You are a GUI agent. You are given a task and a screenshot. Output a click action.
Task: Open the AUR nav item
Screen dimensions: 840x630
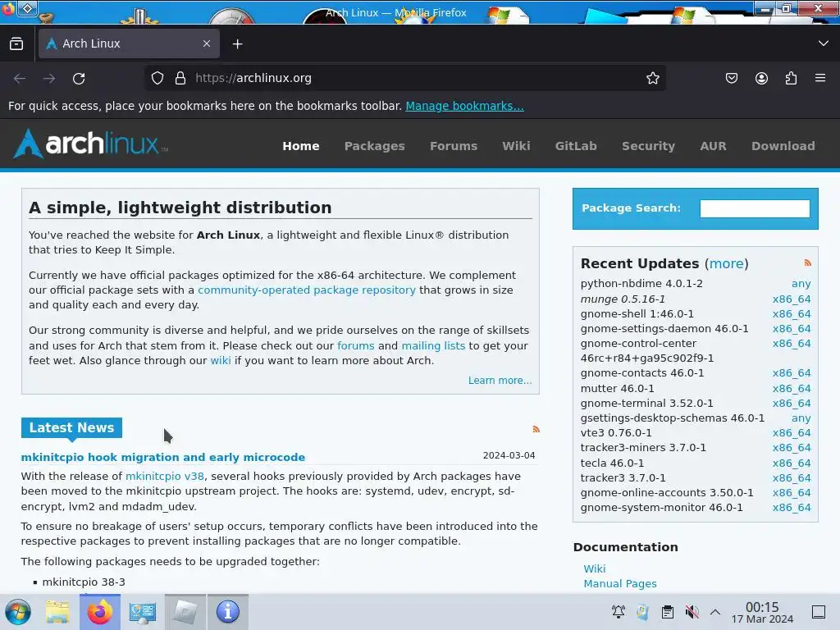click(713, 146)
